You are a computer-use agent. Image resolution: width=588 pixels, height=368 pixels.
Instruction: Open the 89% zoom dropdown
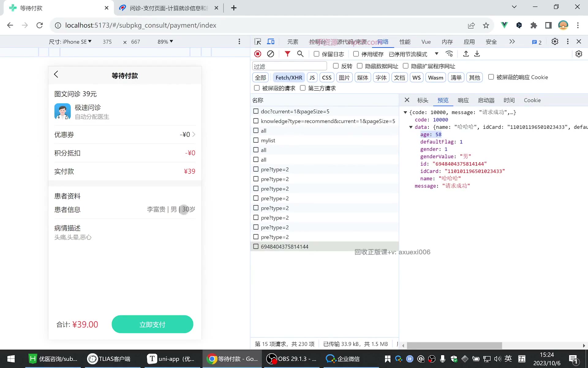165,42
